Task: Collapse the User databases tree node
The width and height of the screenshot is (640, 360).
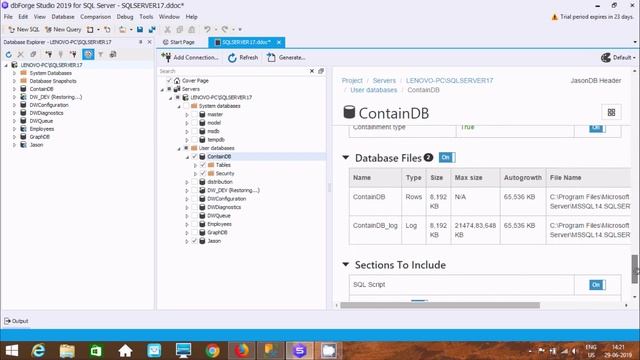Action: (x=179, y=149)
